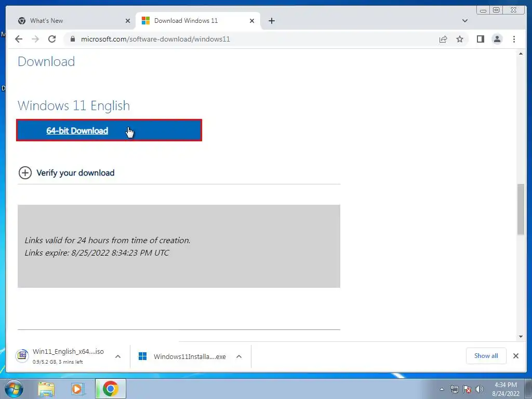The height and width of the screenshot is (399, 532).
Task: Close the Download Windows 11 tab
Action: click(252, 21)
